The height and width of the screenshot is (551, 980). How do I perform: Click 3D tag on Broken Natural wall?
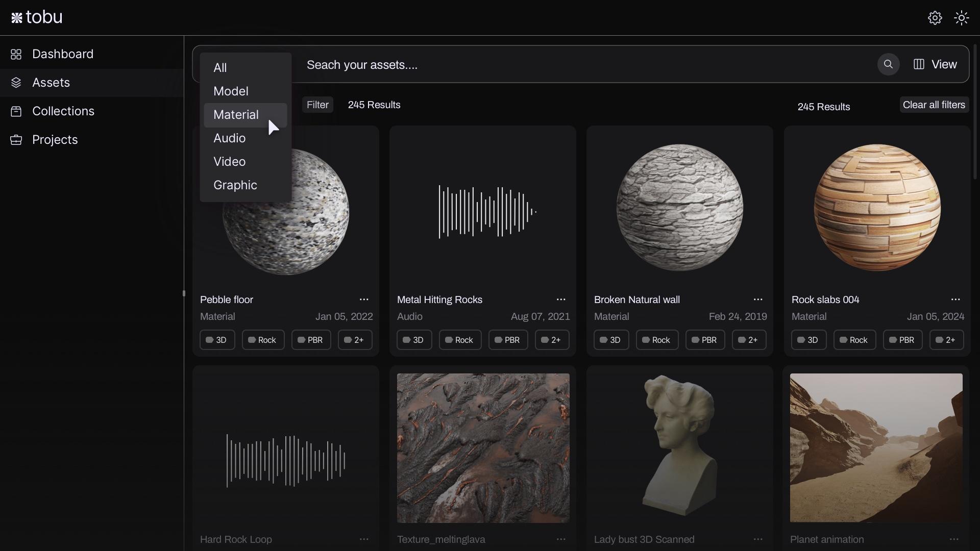point(611,340)
